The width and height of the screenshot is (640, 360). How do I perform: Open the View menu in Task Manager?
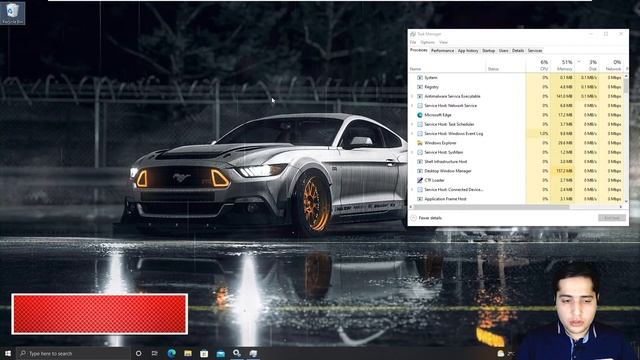[443, 42]
